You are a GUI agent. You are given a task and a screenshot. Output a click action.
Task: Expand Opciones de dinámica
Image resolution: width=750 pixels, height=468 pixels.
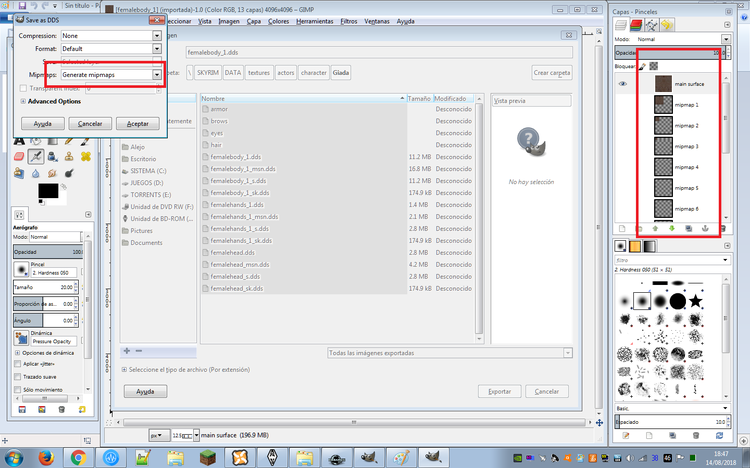click(17, 353)
